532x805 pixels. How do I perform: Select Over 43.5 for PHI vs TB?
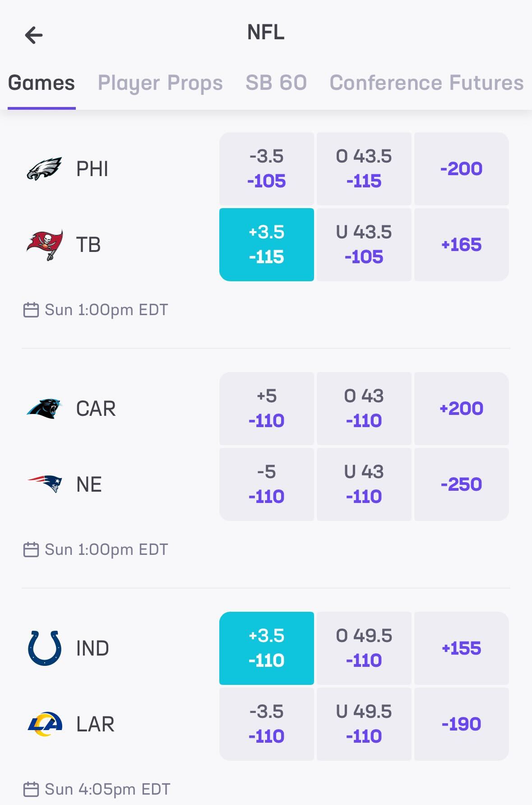(364, 168)
